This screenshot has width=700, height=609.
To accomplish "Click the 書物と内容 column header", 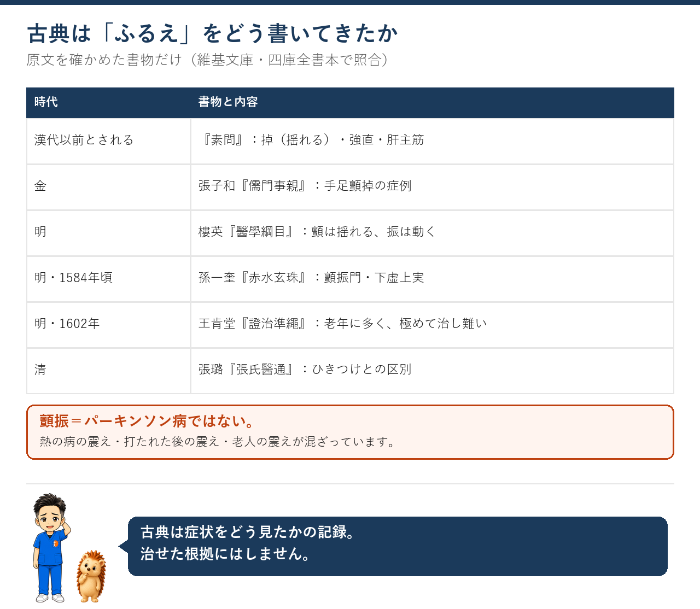I will pos(432,102).
